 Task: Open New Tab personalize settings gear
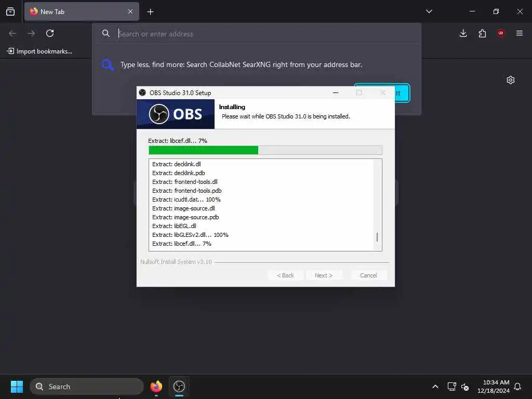click(511, 80)
